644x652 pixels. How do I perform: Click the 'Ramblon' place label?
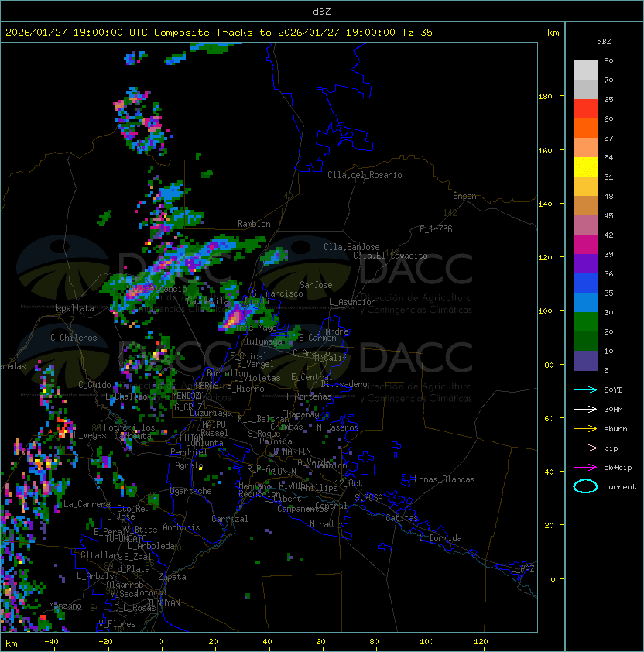click(x=254, y=224)
